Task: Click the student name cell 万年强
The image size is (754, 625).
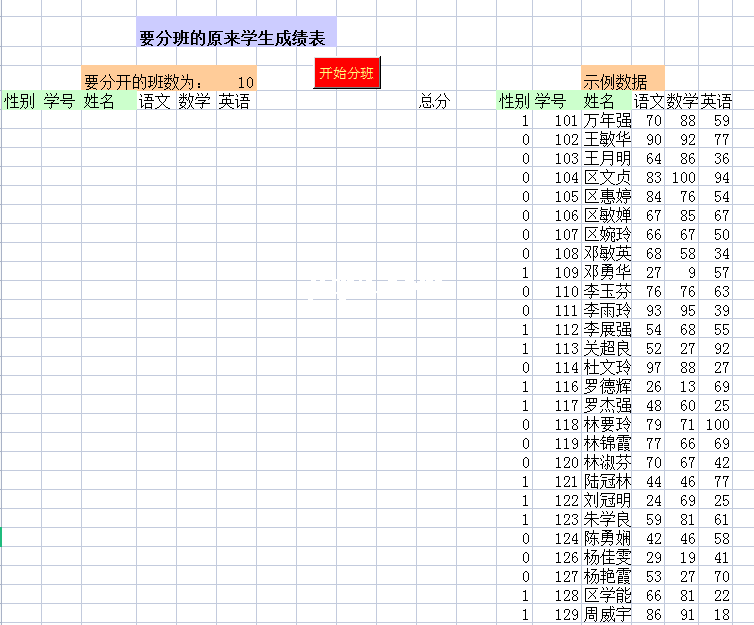Action: pyautogui.click(x=607, y=121)
